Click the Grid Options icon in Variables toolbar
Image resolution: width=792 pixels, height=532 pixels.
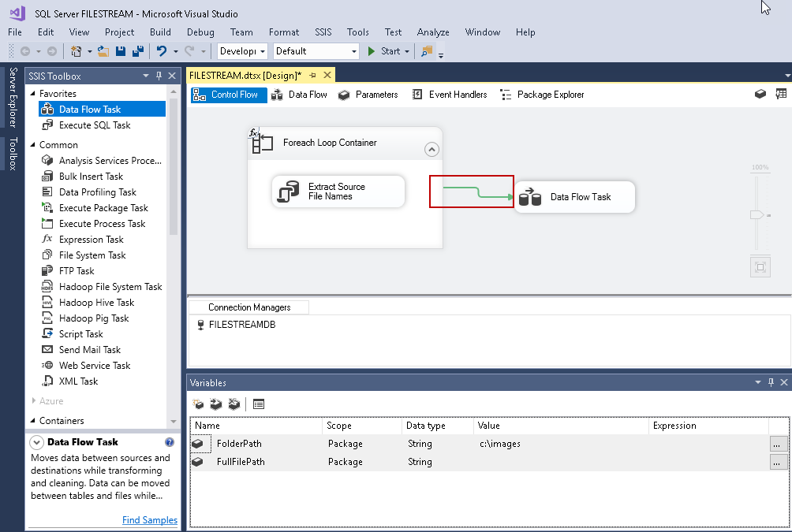(259, 404)
